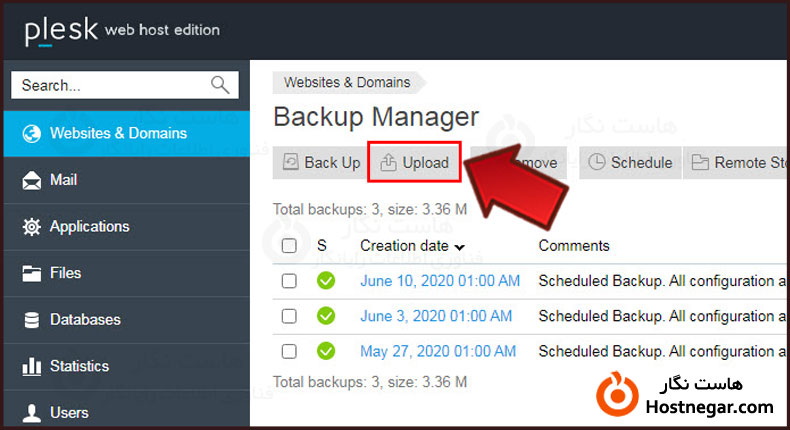Viewport: 790px width, 430px height.
Task: Click the Websites & Domains globe icon
Action: 31,133
